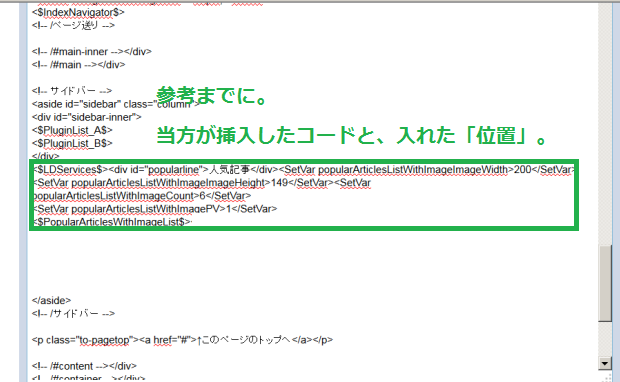
Task: Click the text line '<$IndexNavigator$>'
Action: 78,12
